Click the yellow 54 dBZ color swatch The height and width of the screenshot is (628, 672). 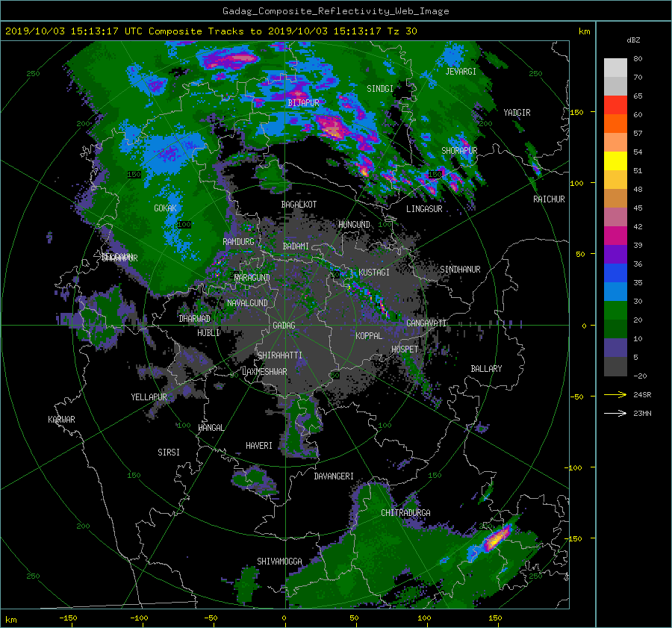[615, 161]
